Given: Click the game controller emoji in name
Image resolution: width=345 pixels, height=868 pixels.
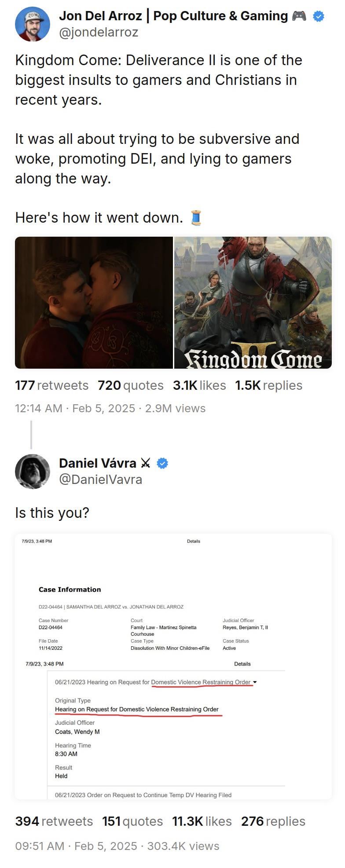Looking at the screenshot, I should 299,16.
